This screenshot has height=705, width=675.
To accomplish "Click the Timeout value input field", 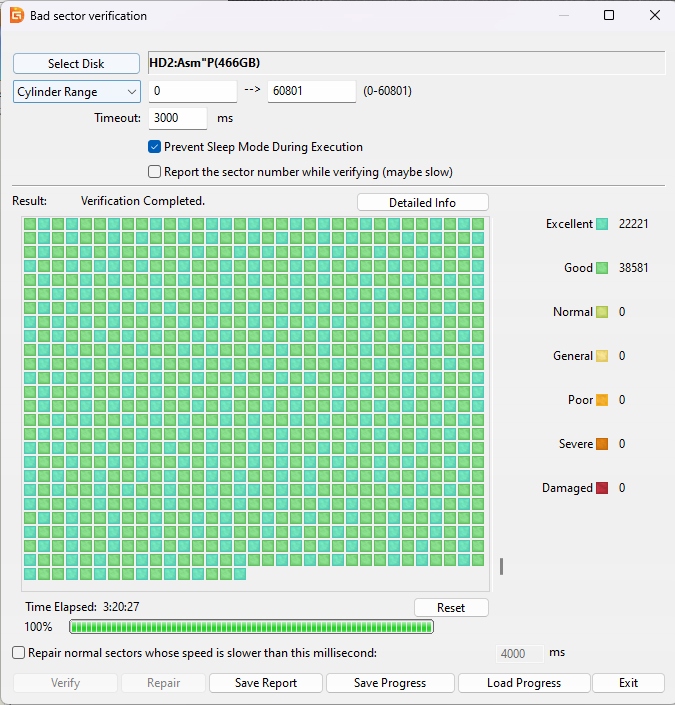I will point(177,118).
